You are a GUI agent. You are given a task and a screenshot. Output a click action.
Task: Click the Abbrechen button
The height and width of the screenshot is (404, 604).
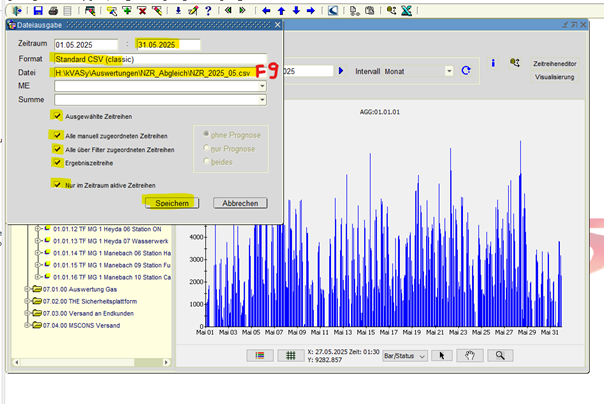tap(240, 203)
